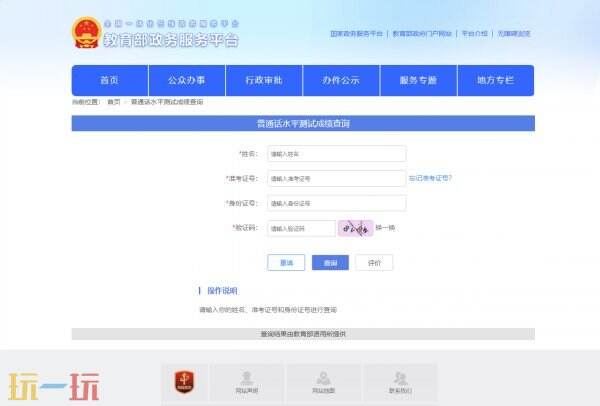Click the red shield badge icon in footer
600x406 pixels.
point(184,380)
